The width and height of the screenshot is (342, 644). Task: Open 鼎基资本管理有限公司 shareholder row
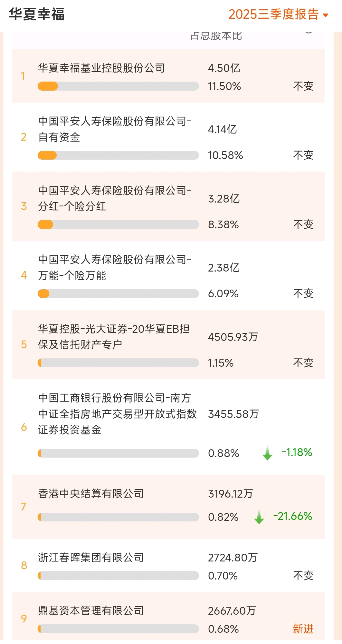point(91,610)
